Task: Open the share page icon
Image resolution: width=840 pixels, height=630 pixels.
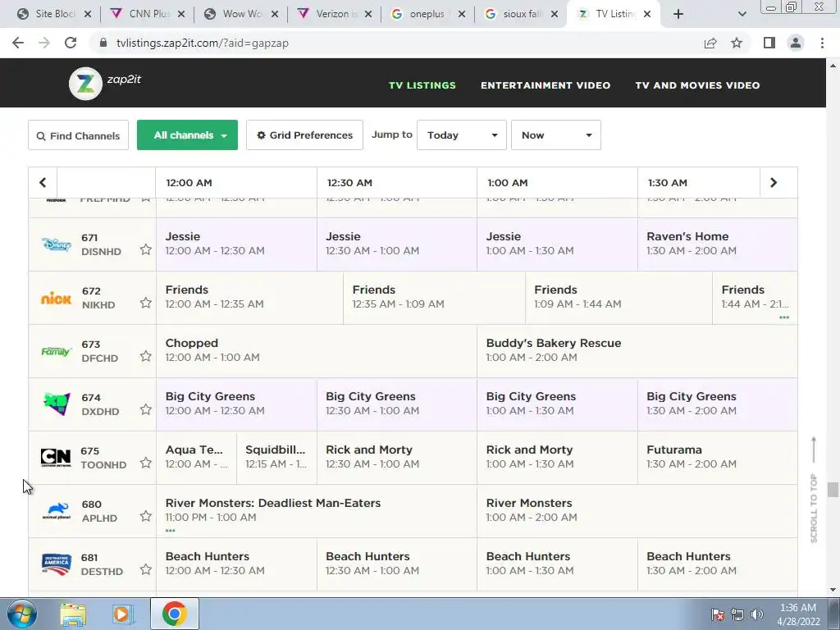Action: coord(710,43)
